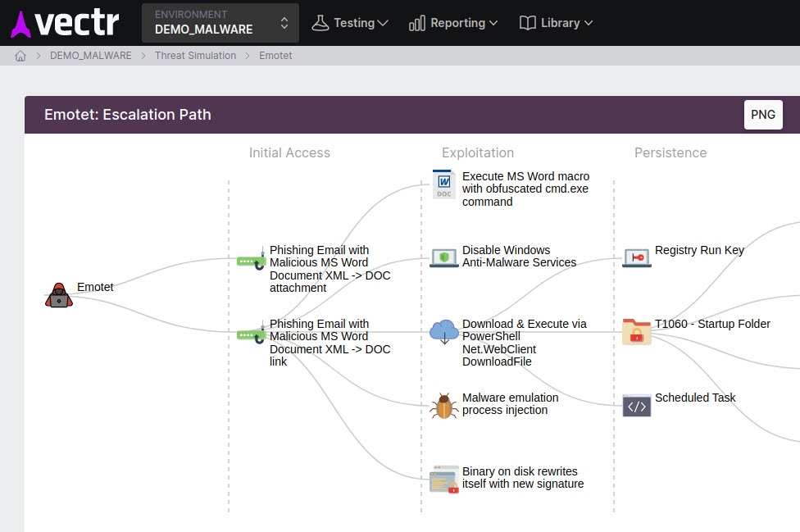The image size is (800, 532).
Task: Click the 'Emotet: Escalation Path' title
Action: point(128,115)
